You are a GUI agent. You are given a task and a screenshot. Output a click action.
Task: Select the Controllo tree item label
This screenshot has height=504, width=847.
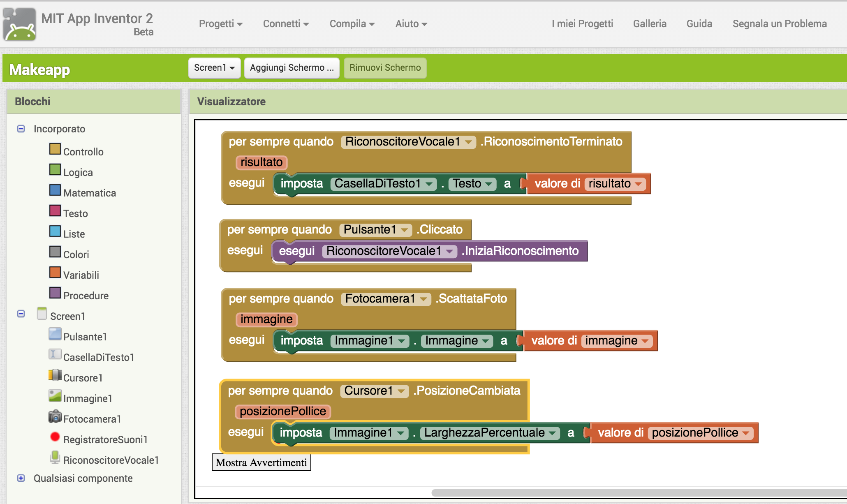pos(83,152)
